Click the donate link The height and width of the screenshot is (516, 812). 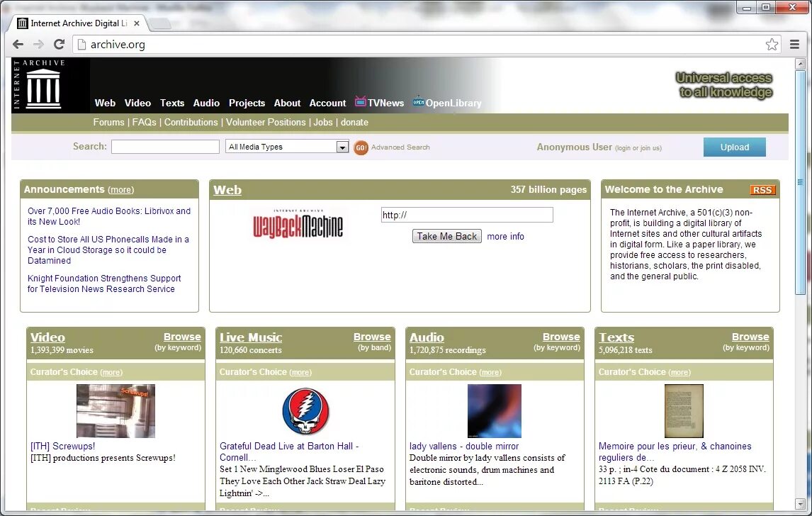coord(354,122)
